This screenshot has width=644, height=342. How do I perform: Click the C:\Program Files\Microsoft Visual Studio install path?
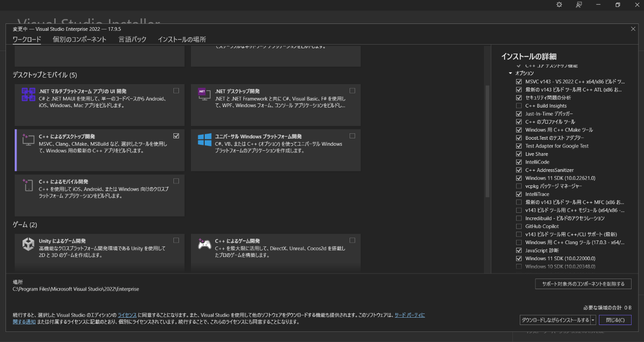(x=76, y=289)
